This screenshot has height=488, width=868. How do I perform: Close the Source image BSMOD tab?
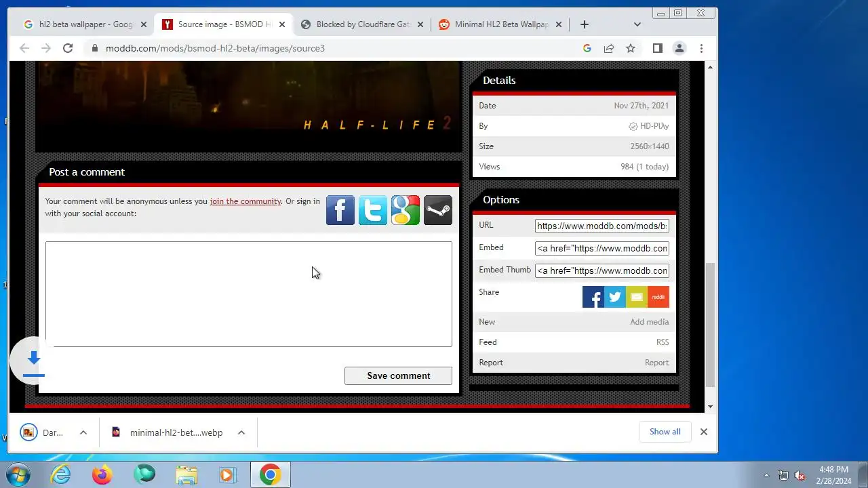pos(281,24)
